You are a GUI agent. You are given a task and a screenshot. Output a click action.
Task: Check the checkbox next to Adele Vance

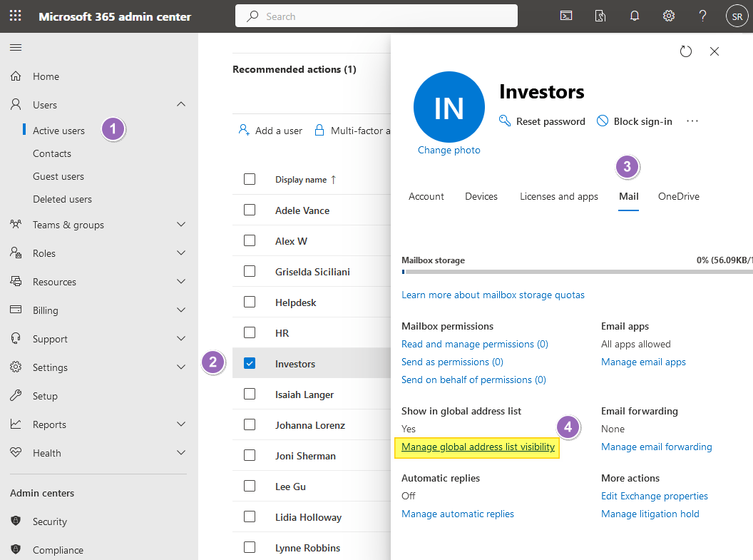pyautogui.click(x=250, y=210)
